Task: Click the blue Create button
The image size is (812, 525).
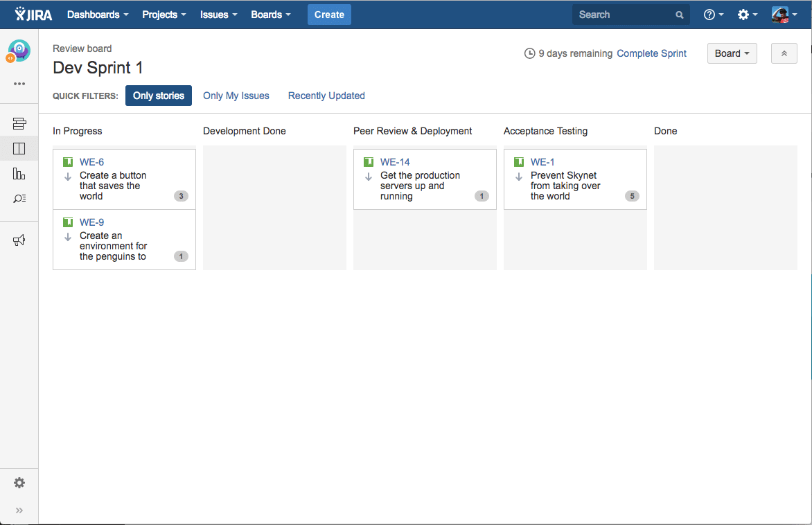Action: click(329, 14)
